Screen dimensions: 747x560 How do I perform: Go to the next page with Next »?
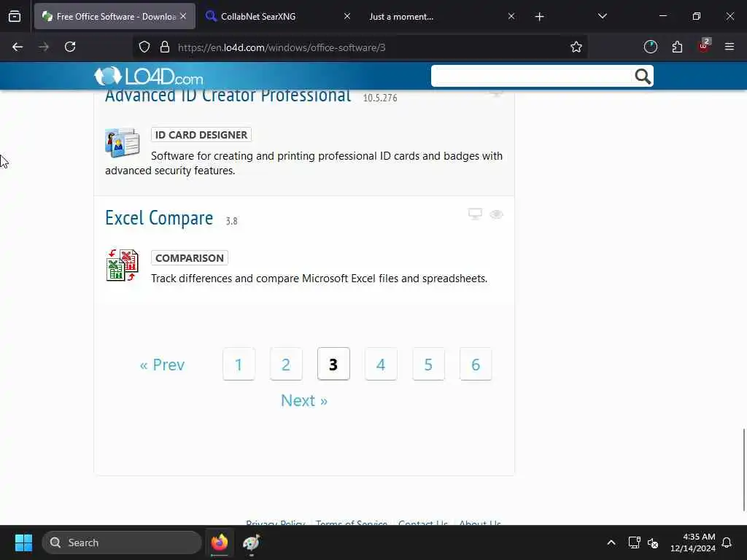click(304, 400)
